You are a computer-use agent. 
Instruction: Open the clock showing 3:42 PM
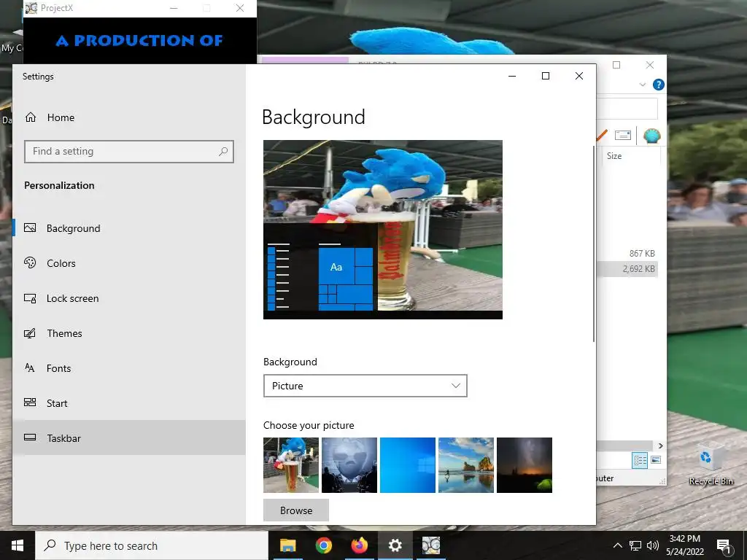click(x=684, y=545)
